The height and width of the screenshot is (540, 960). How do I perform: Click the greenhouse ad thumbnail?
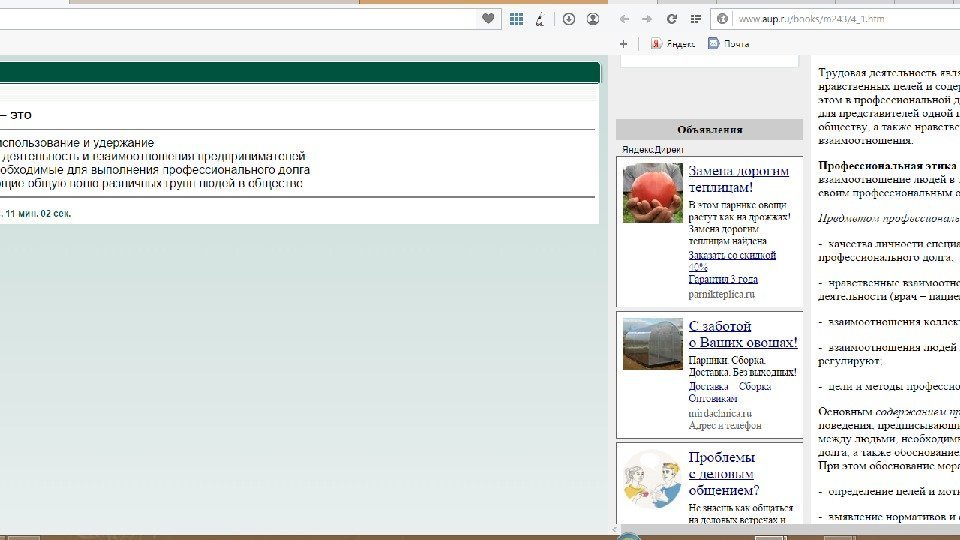[653, 344]
